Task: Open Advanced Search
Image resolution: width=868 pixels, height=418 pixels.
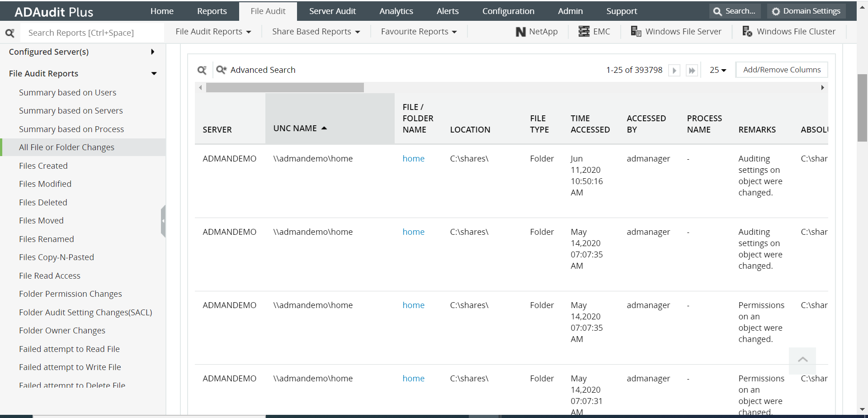Action: 256,70
